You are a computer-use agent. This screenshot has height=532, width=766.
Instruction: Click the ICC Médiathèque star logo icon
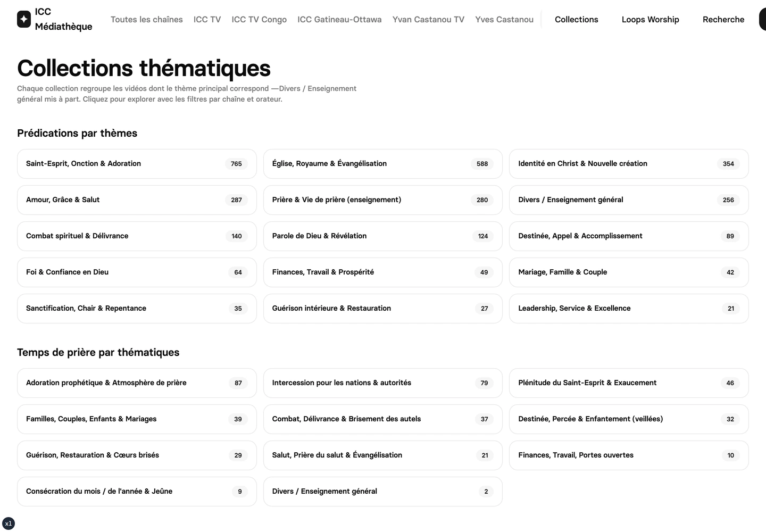(x=24, y=19)
